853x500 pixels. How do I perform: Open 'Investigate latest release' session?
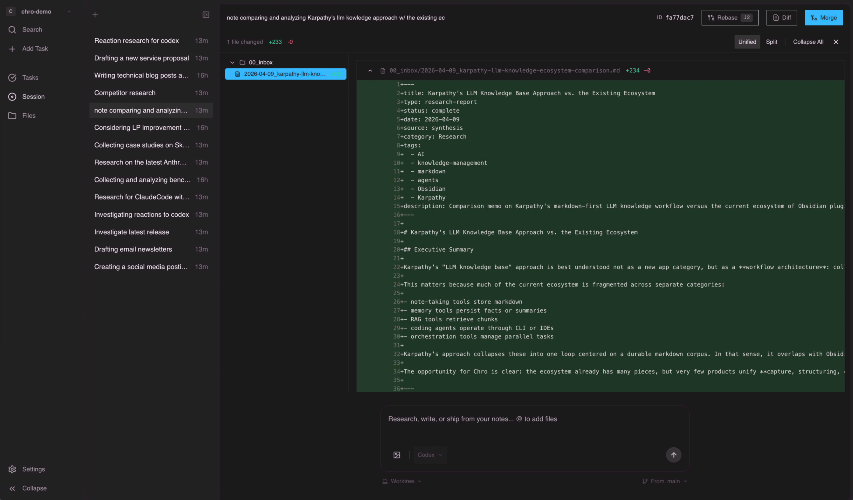pos(151,232)
